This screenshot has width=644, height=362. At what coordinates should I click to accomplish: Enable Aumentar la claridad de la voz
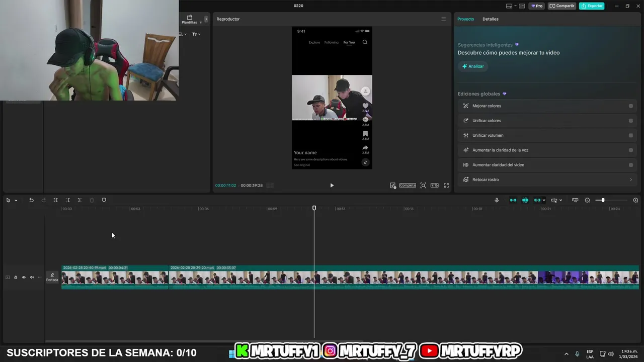[631, 150]
